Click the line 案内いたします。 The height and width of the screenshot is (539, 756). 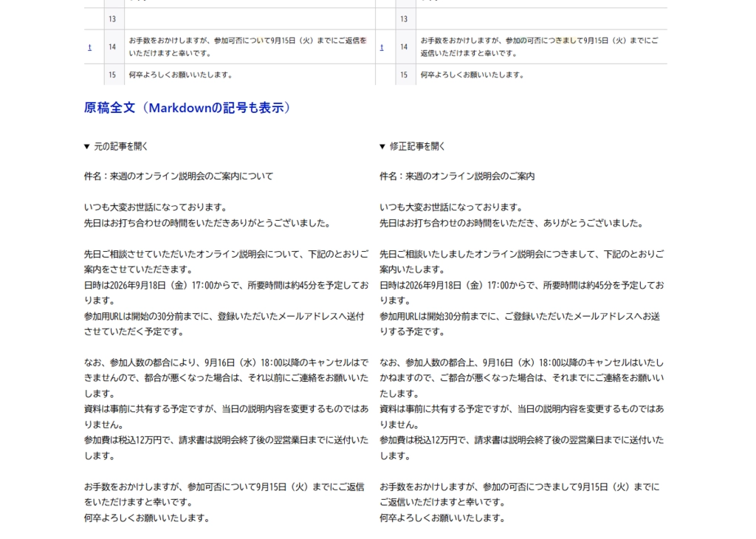[x=413, y=269]
